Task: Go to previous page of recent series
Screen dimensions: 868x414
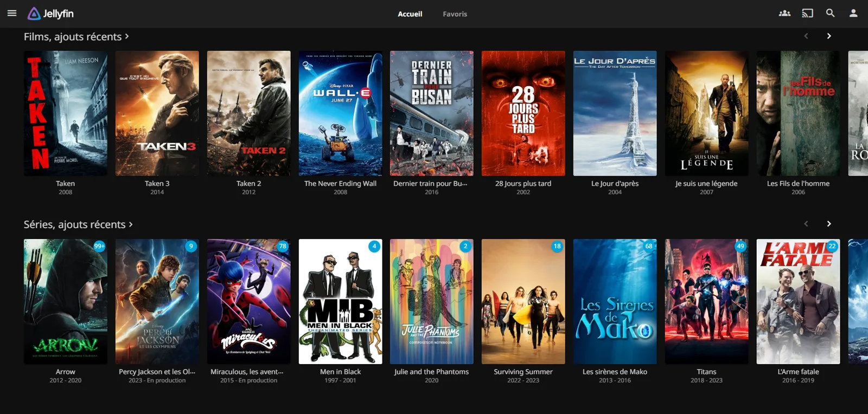Action: click(806, 224)
